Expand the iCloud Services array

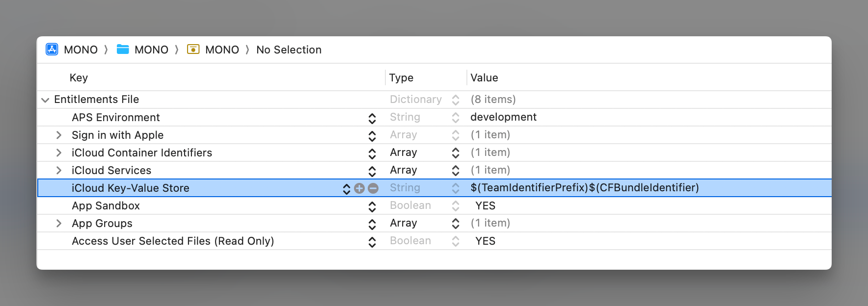coord(59,171)
